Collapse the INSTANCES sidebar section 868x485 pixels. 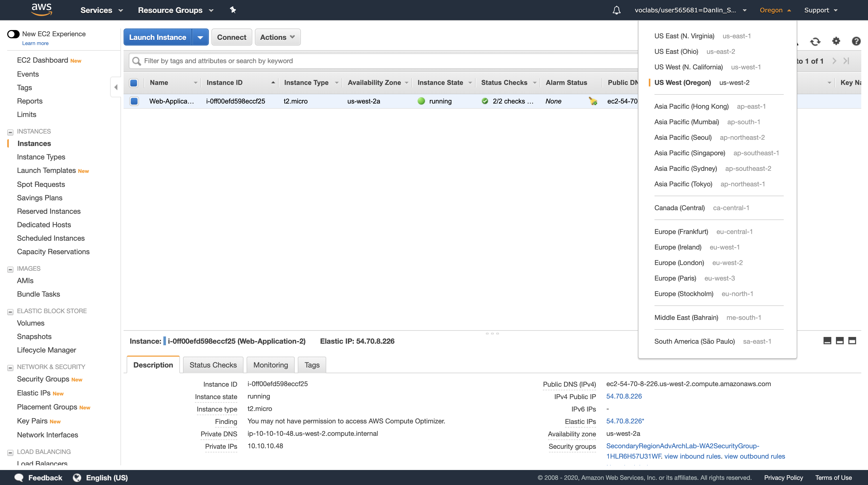pos(10,132)
